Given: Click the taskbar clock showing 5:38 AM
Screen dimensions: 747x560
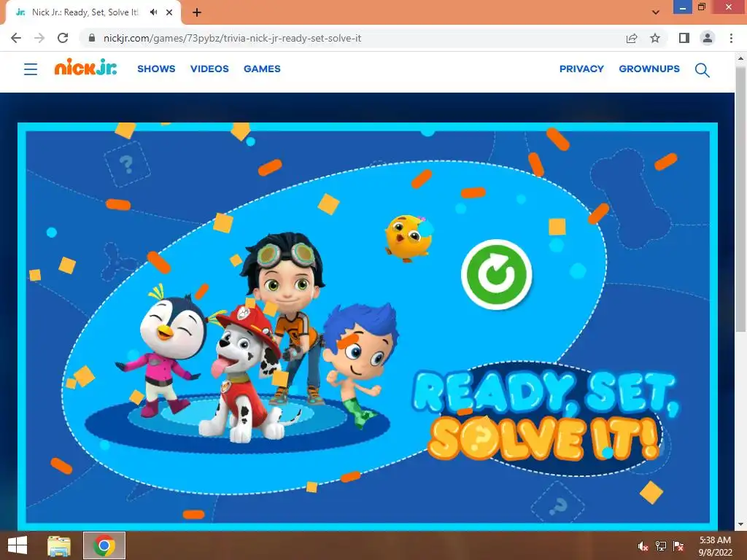Looking at the screenshot, I should point(715,546).
